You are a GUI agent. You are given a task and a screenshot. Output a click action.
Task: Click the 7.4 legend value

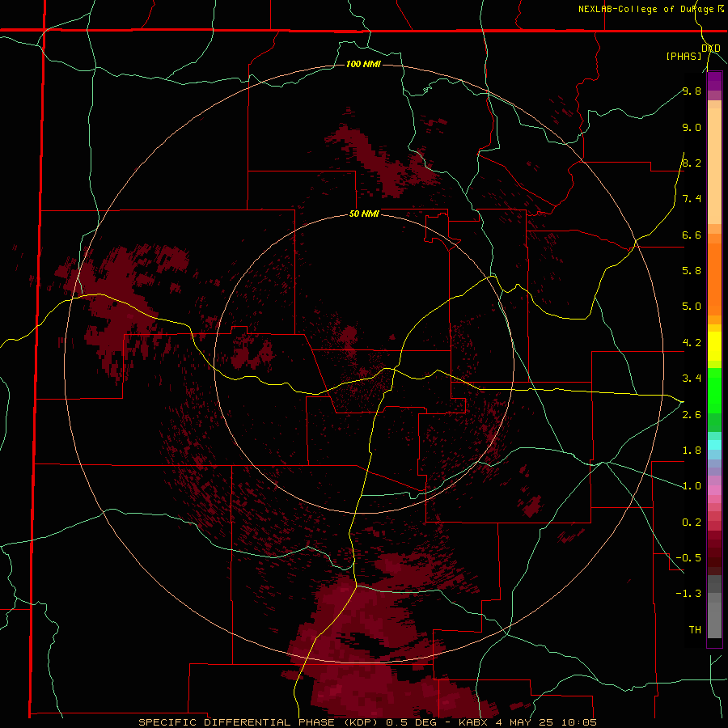click(x=692, y=199)
